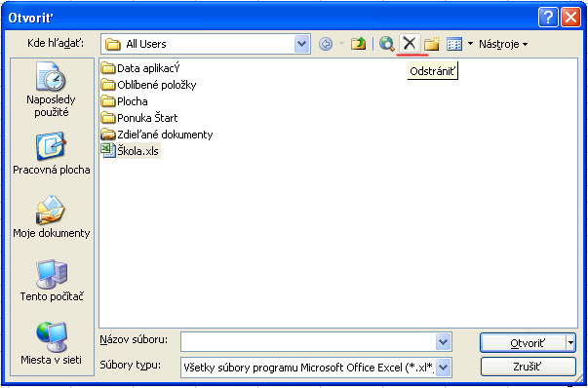Open Miesta v sieti location
This screenshot has width=588, height=388.
(x=52, y=343)
